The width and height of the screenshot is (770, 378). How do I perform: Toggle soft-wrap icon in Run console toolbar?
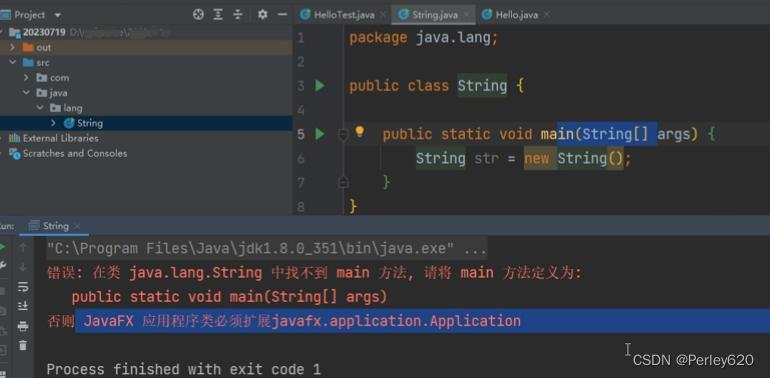point(23,287)
